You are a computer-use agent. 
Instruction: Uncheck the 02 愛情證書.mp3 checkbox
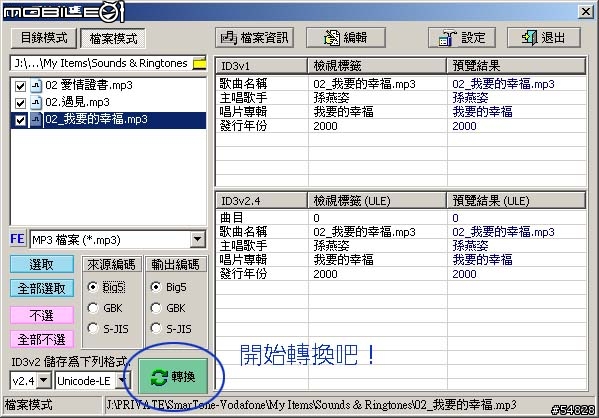pyautogui.click(x=20, y=86)
